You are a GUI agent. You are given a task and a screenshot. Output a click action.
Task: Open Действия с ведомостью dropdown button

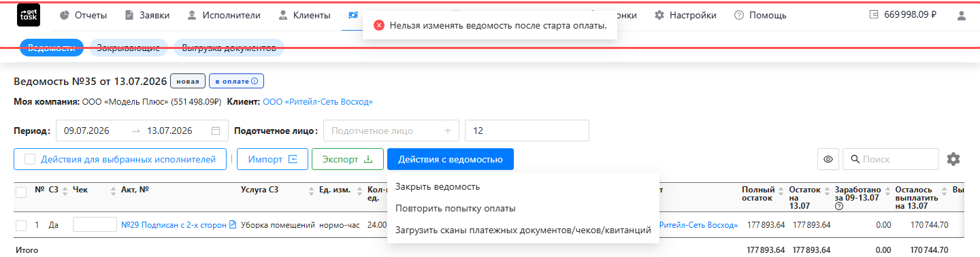coord(451,159)
